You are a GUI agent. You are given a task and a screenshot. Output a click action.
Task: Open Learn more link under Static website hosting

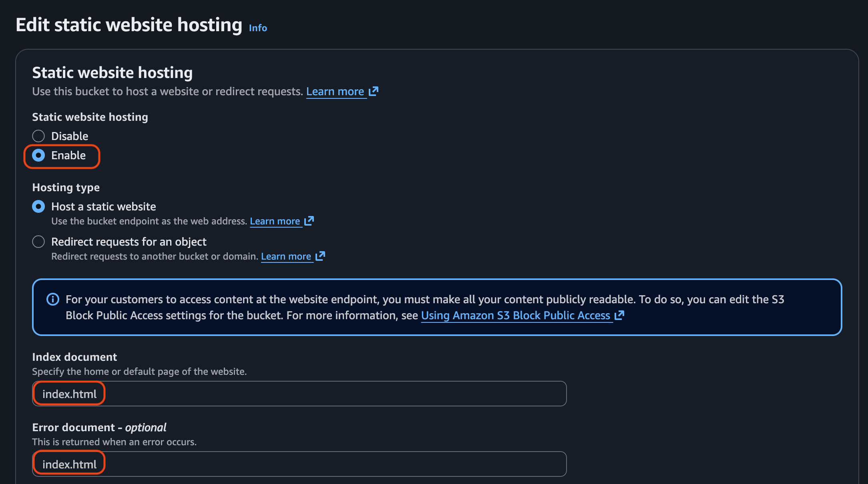tap(335, 92)
